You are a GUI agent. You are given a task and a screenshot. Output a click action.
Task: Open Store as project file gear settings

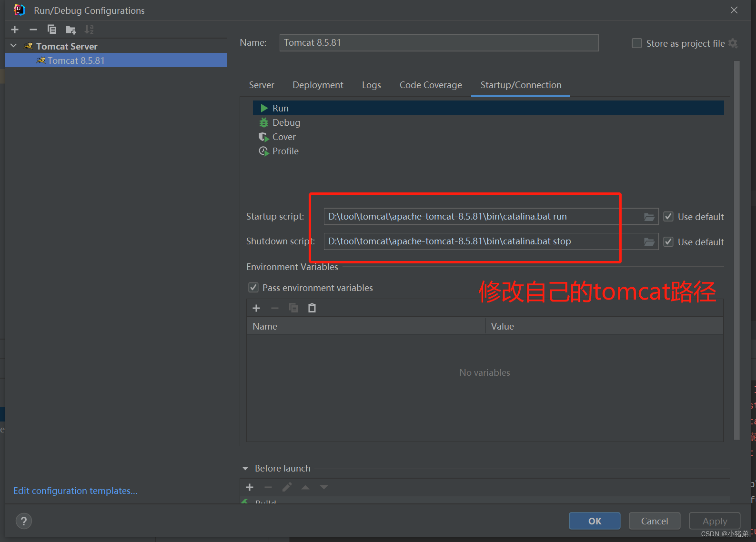coord(733,43)
